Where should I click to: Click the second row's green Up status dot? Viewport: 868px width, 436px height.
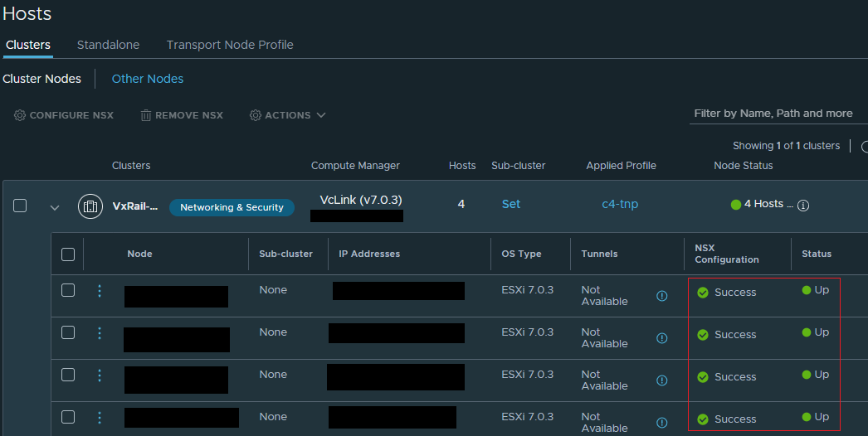(x=807, y=332)
